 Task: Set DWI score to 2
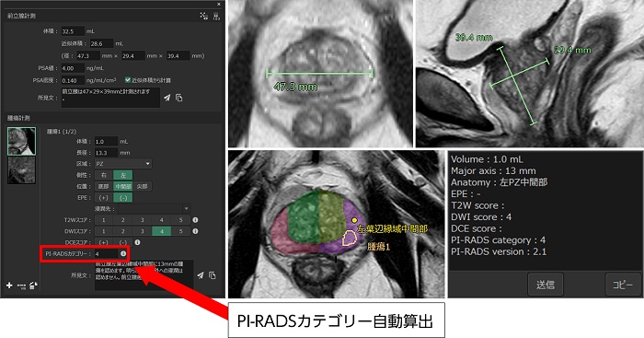click(x=122, y=231)
